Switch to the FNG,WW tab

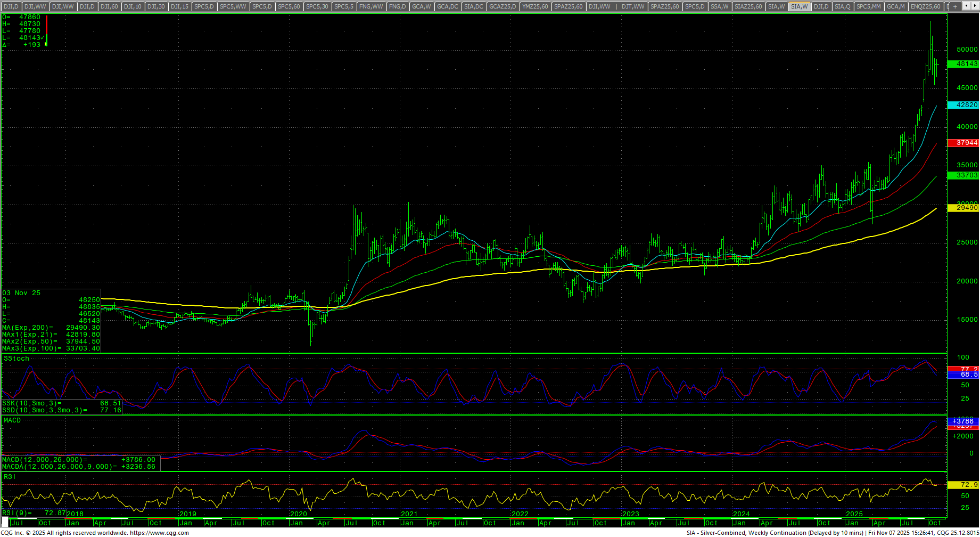tap(371, 6)
